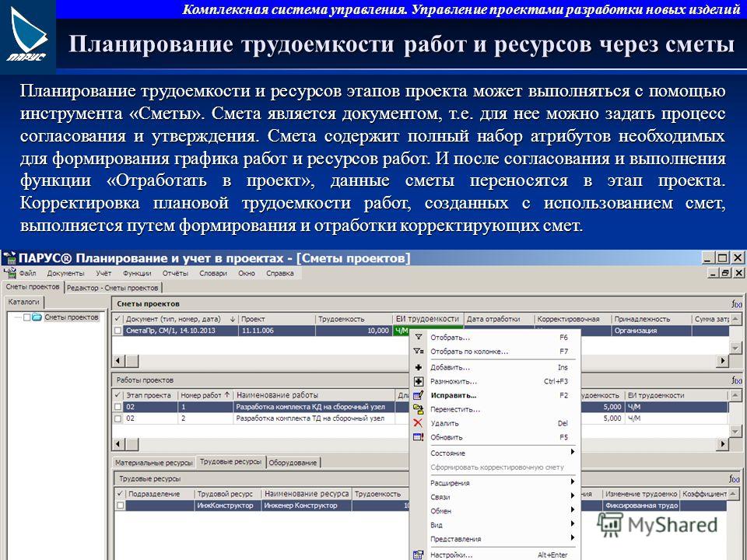The image size is (747, 560).
Task: Click left scroll arrow of Сметы проектов table
Action: click(118, 360)
